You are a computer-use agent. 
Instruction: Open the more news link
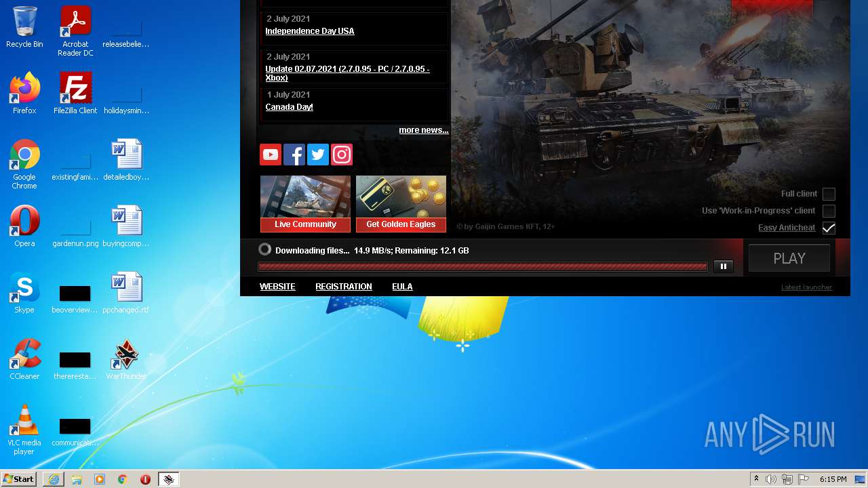[x=424, y=130]
